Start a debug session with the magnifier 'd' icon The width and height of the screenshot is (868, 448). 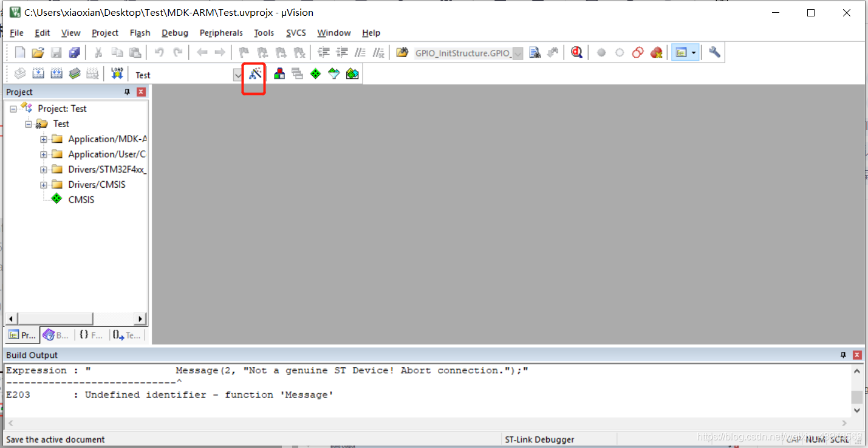point(576,53)
